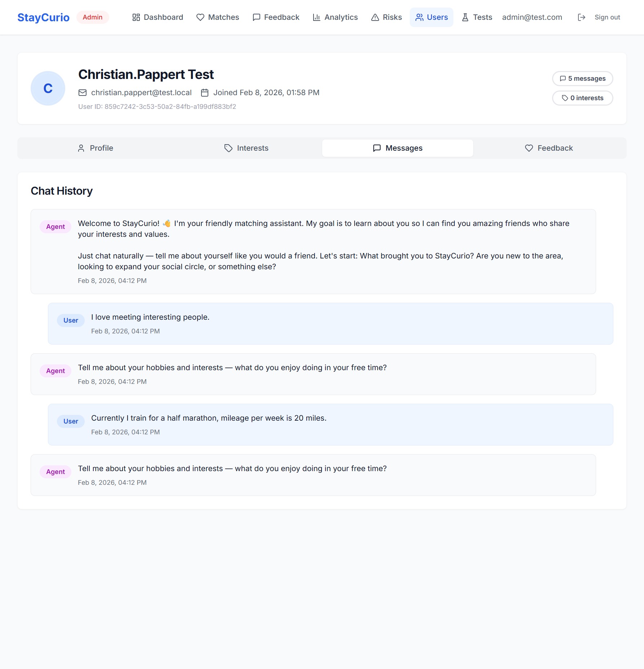The image size is (644, 669).
Task: Click the 0 interests badge
Action: click(582, 98)
